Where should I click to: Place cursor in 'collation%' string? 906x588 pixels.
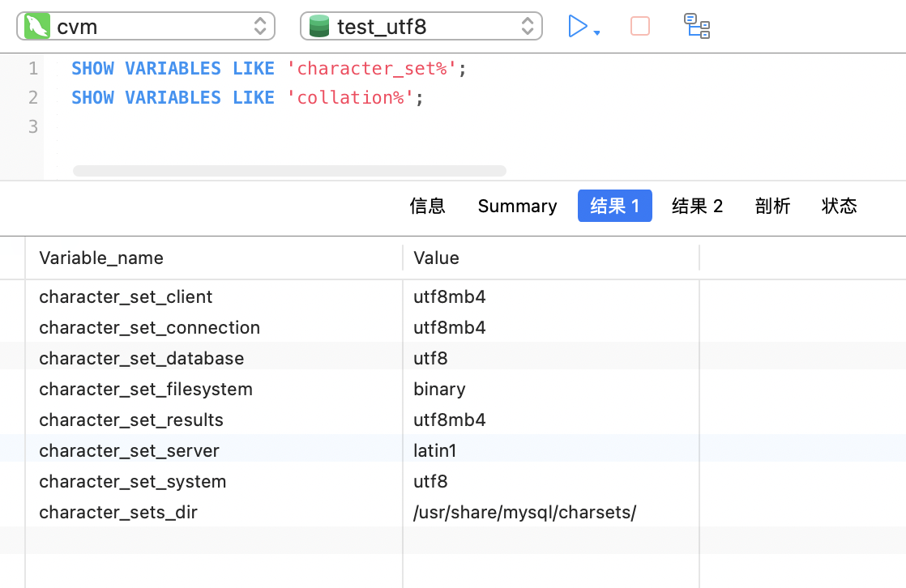click(x=350, y=97)
